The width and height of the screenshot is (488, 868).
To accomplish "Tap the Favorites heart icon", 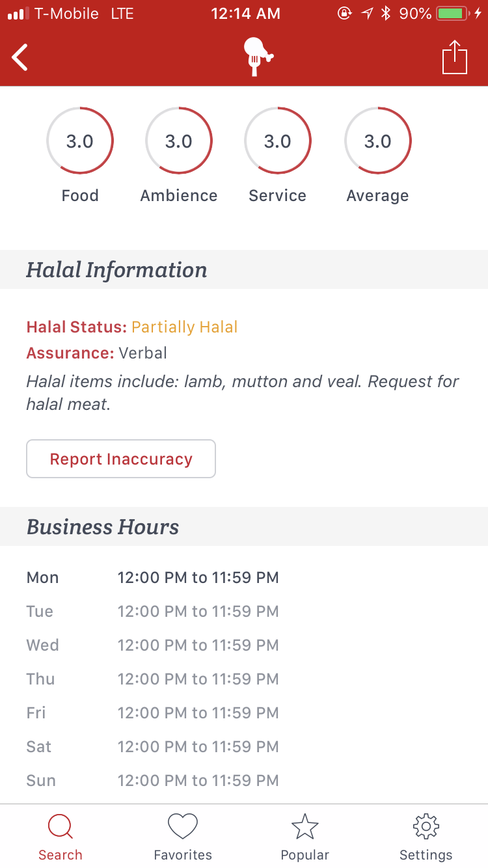I will (183, 827).
